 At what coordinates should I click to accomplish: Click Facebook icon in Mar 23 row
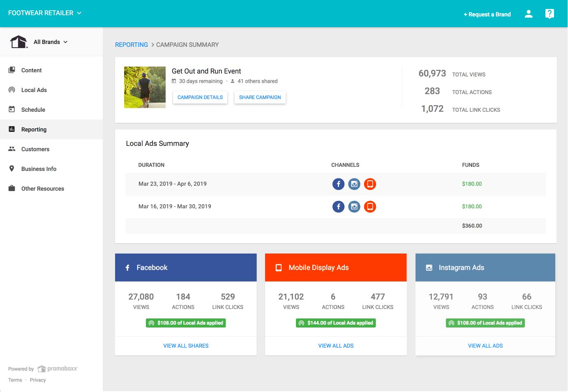pyautogui.click(x=338, y=184)
